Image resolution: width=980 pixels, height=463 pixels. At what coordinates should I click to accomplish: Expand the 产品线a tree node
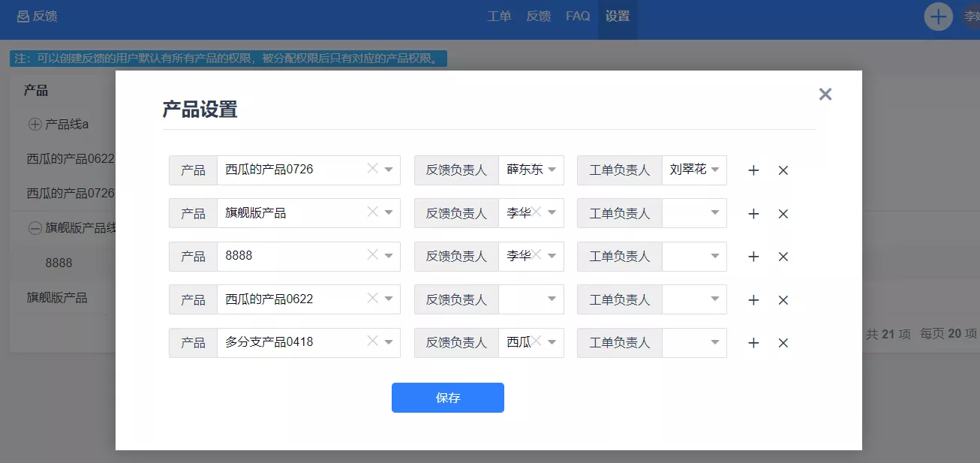pyautogui.click(x=35, y=125)
